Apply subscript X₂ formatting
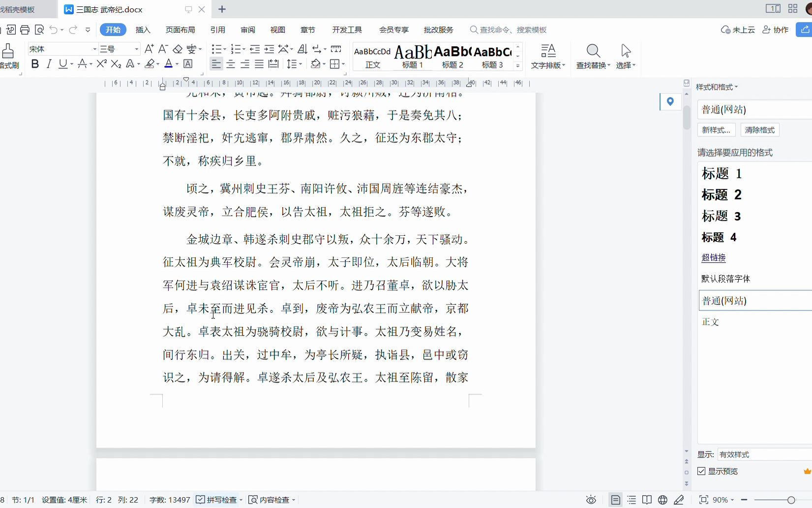812x508 pixels. pyautogui.click(x=116, y=64)
